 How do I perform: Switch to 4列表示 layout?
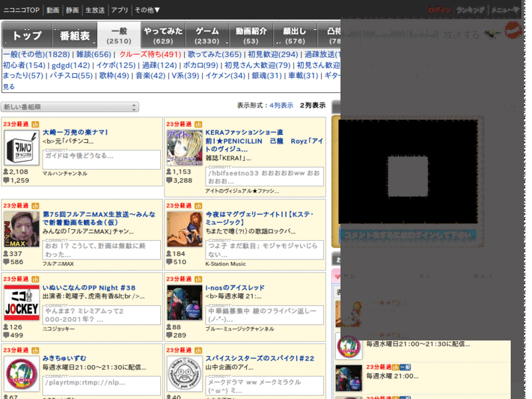click(281, 106)
